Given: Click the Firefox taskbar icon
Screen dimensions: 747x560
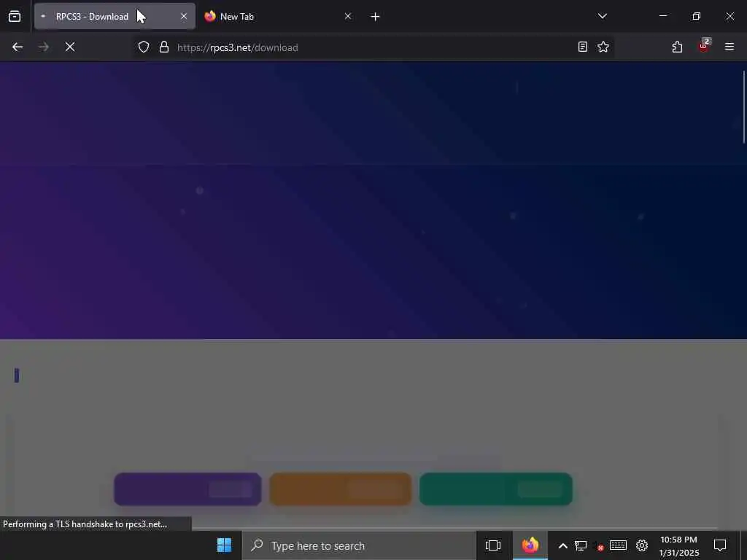Looking at the screenshot, I should pyautogui.click(x=530, y=545).
